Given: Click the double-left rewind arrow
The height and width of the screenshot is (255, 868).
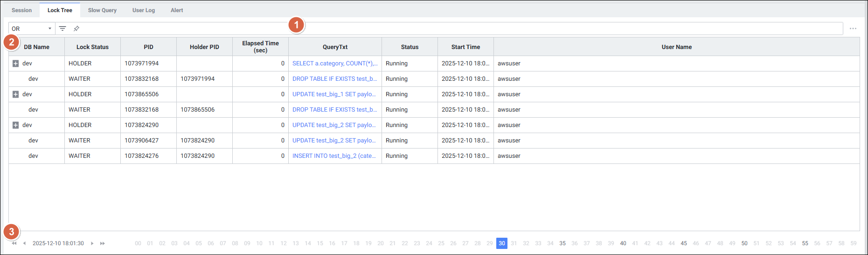Looking at the screenshot, I should point(14,243).
